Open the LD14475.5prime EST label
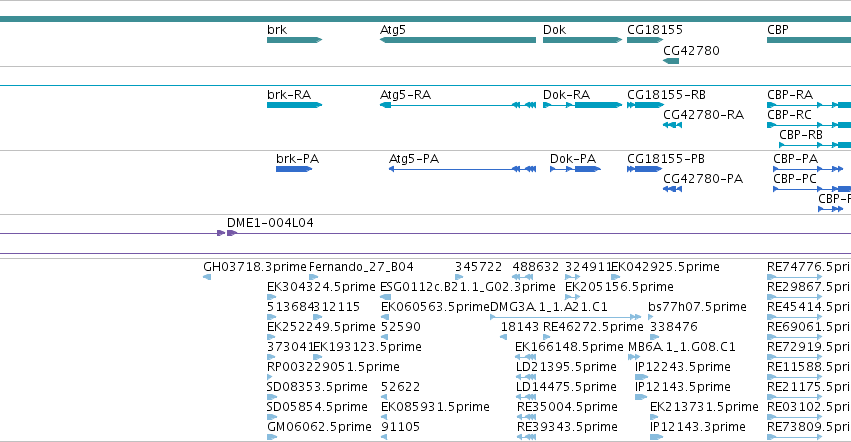The image size is (851, 442). click(x=566, y=387)
